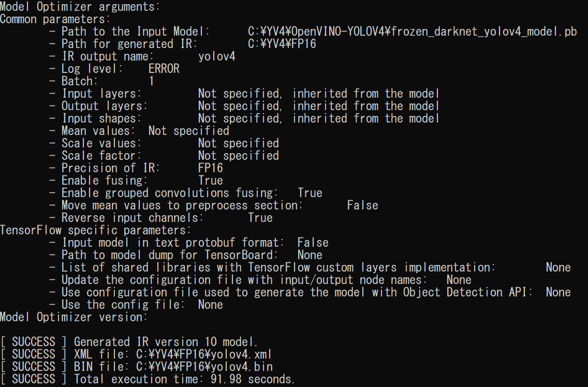Click the Model Optimizer arguments heading

[x=80, y=7]
